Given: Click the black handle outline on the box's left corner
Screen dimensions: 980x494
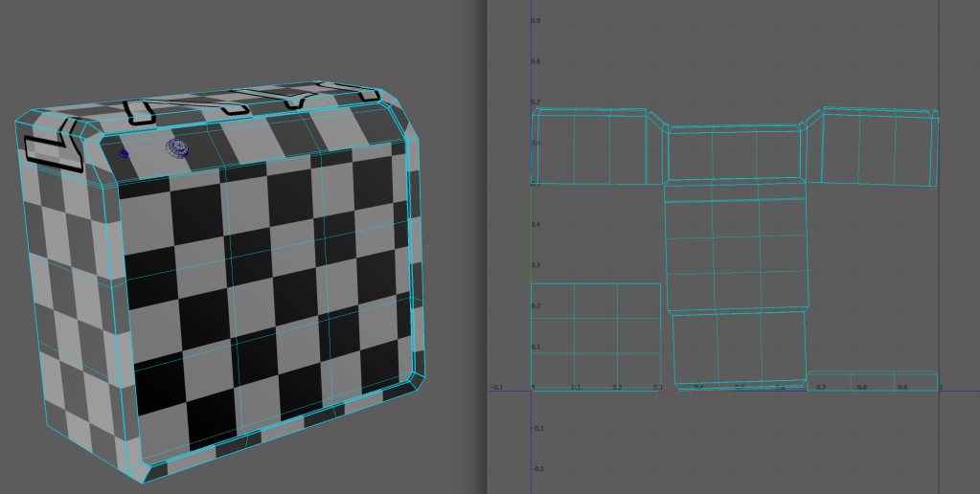Looking at the screenshot, I should tap(53, 149).
